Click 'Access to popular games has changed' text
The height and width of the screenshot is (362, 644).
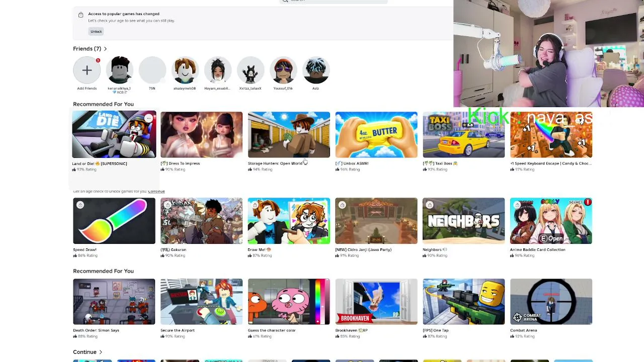pyautogui.click(x=124, y=14)
